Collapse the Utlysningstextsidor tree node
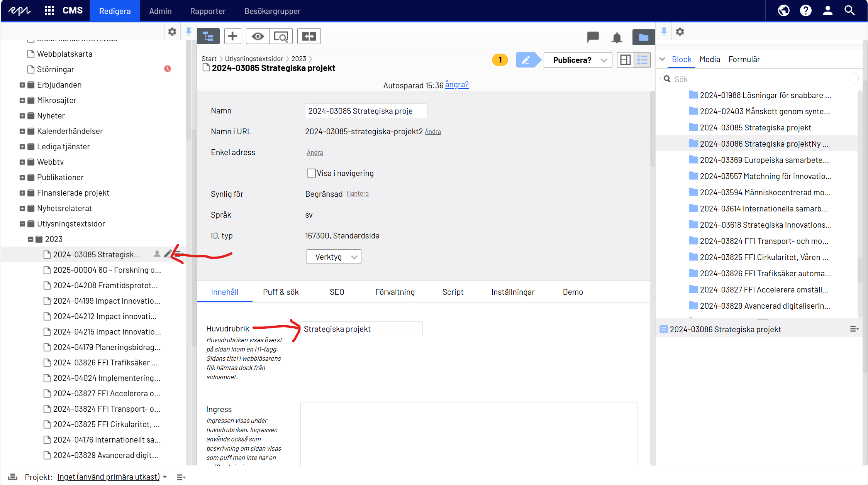The height and width of the screenshot is (485, 868). pyautogui.click(x=22, y=224)
